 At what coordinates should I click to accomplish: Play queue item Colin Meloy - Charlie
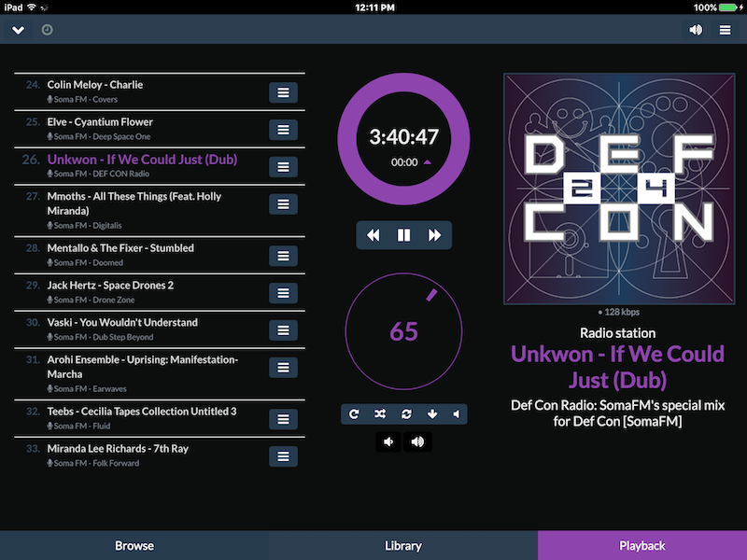tap(95, 85)
